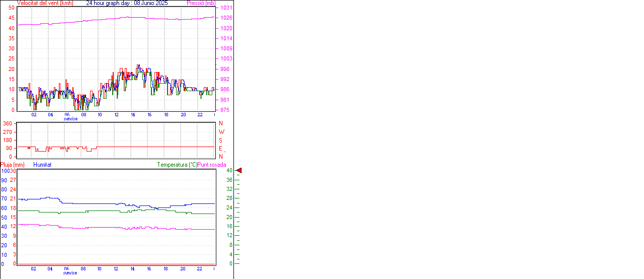Click the 50 wind speed axis value
This screenshot has width=644, height=279.
pos(11,8)
